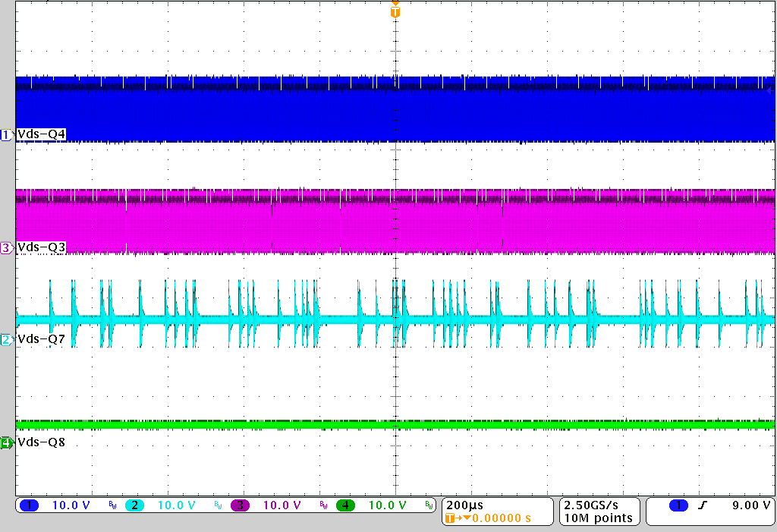Select the green channel 4 badge
The width and height of the screenshot is (777, 532).
coord(347,505)
